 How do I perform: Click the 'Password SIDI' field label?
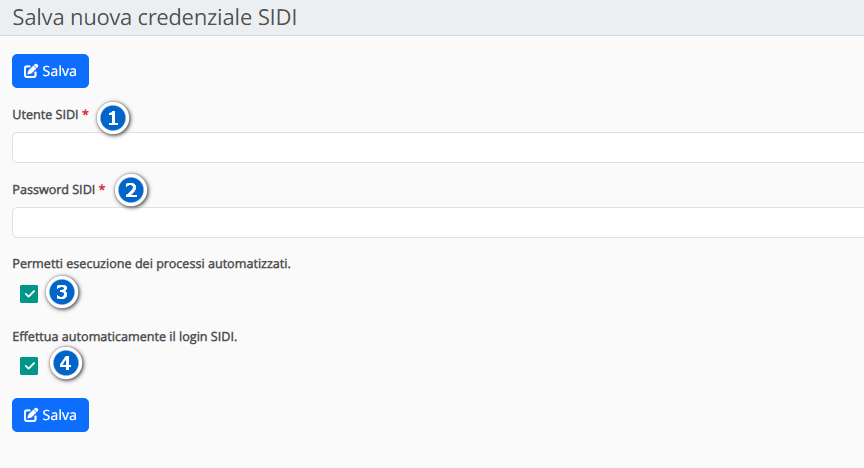click(x=53, y=189)
